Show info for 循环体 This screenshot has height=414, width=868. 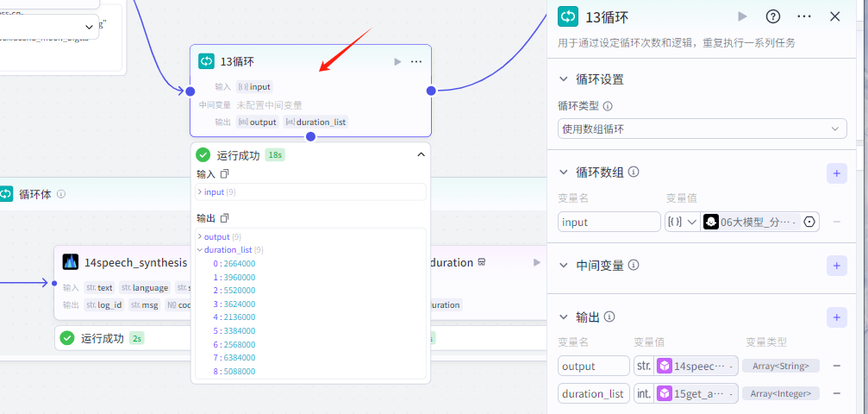(x=61, y=194)
